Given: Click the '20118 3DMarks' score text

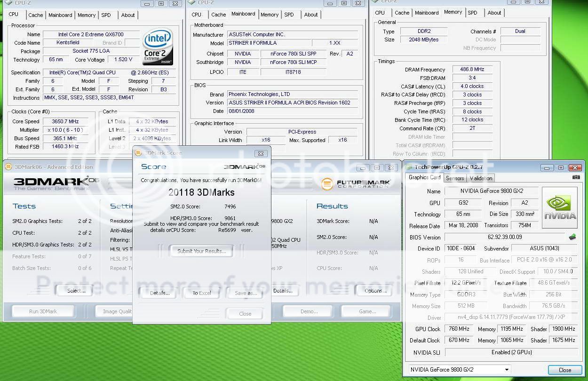Looking at the screenshot, I should click(201, 192).
